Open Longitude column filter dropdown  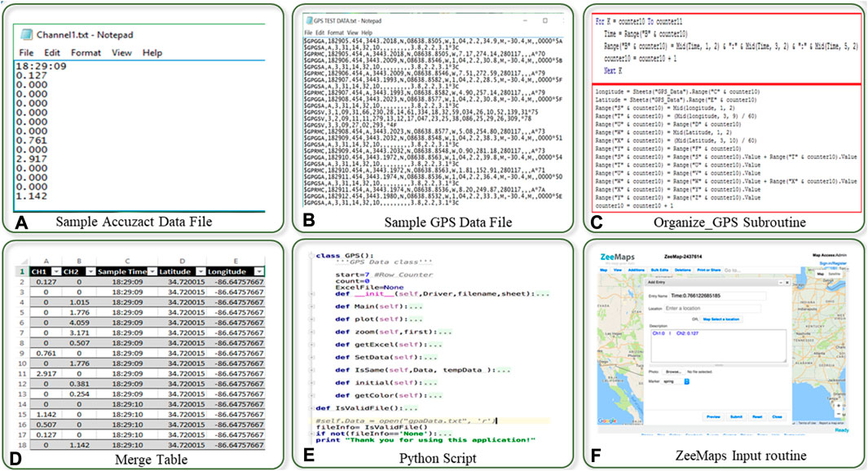(259, 271)
